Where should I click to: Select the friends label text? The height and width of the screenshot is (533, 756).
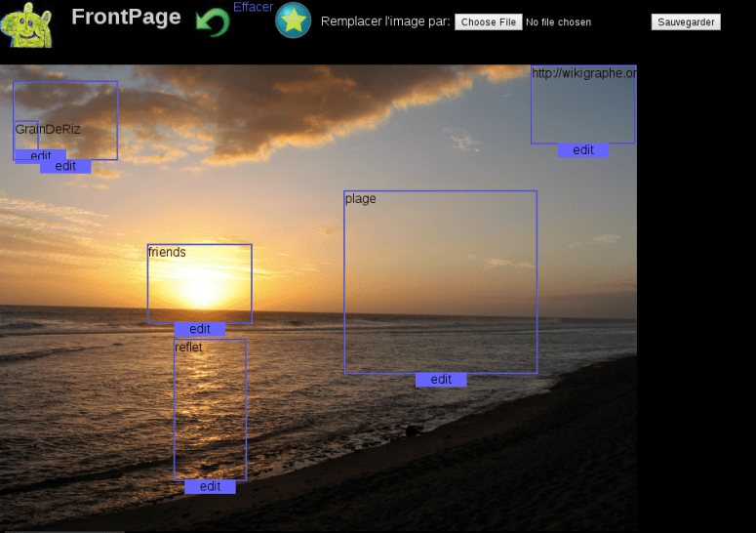pyautogui.click(x=167, y=252)
